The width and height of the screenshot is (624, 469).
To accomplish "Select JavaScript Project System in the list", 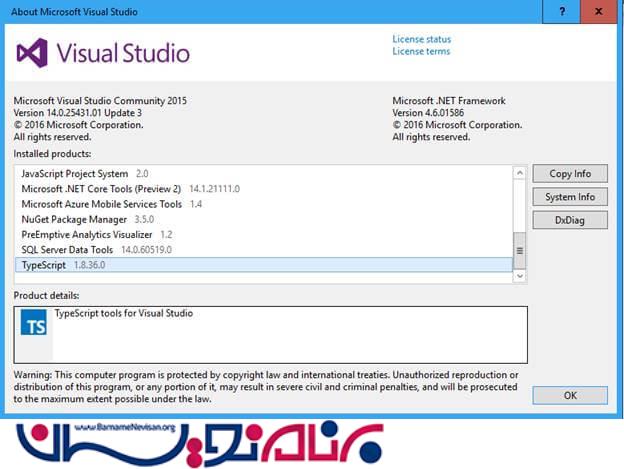I will pos(264,174).
